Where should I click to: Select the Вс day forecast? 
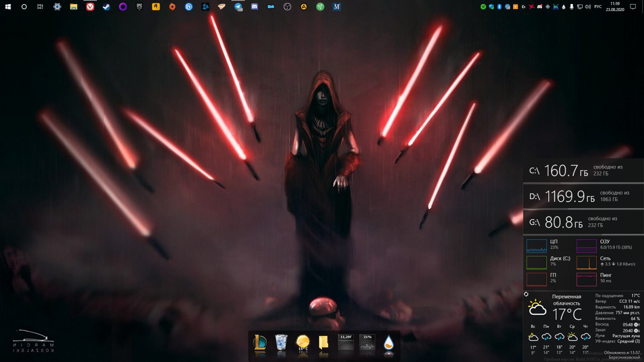point(533,339)
